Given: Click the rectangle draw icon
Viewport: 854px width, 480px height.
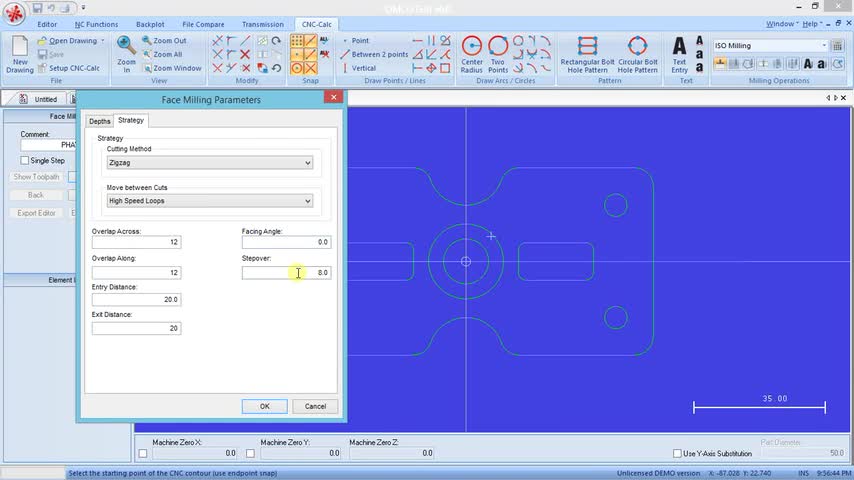Looking at the screenshot, I should pos(446,68).
